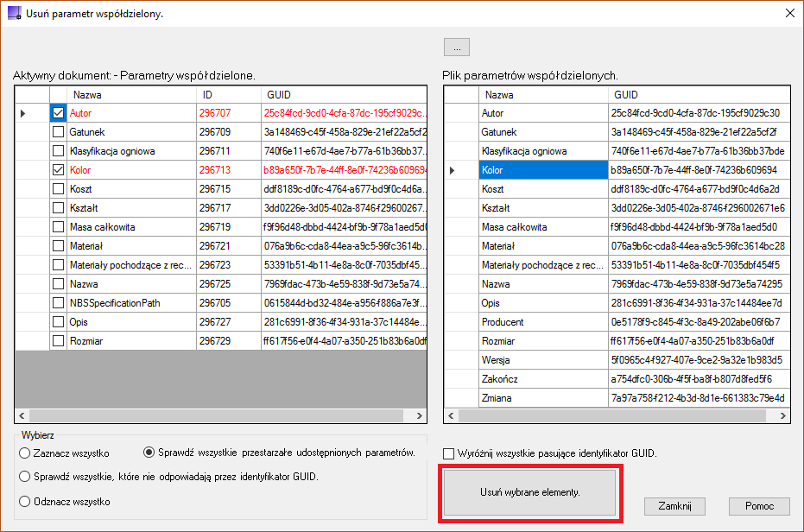This screenshot has height=532, width=804.
Task: Check the Masa całkowita checkbox
Action: pos(59,227)
